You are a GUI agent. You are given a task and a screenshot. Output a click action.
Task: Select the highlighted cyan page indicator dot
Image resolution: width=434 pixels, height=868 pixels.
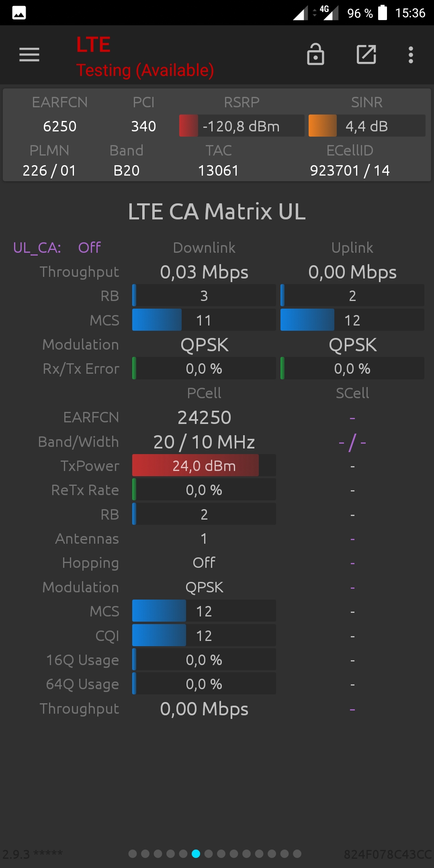pos(196,854)
